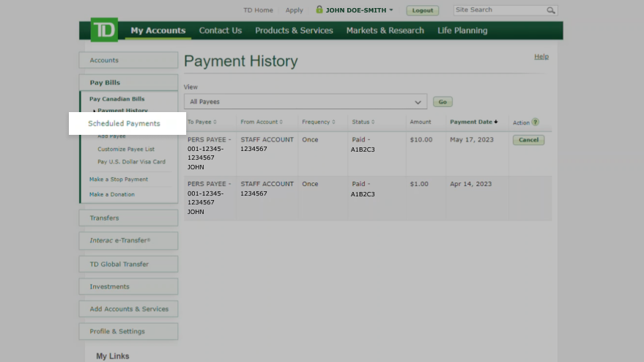Click the May 17, 2023 date cell
Viewport: 644px width, 362px height.
coord(472,140)
